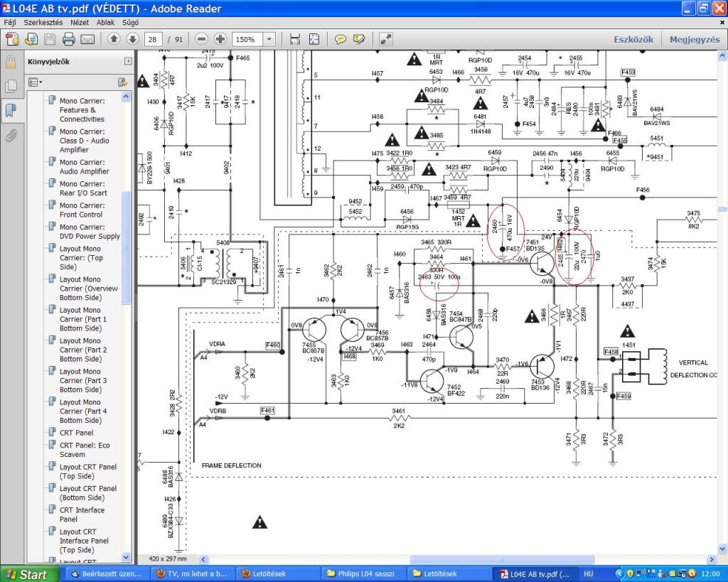The width and height of the screenshot is (728, 582).
Task: Print the document using printer icon
Action: tap(69, 40)
